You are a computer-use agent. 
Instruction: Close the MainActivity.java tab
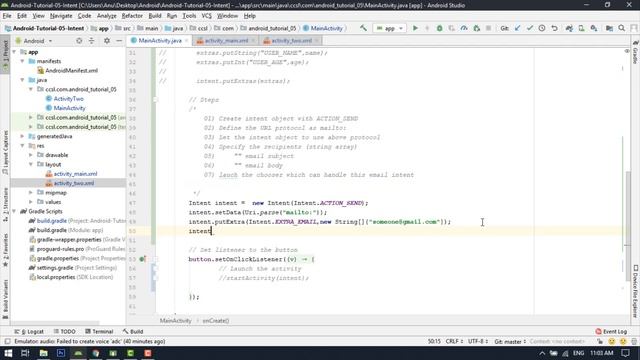[x=187, y=41]
